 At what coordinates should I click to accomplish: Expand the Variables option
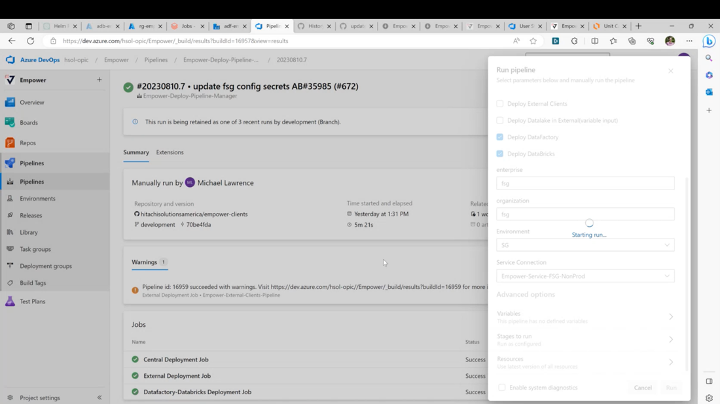(x=585, y=317)
